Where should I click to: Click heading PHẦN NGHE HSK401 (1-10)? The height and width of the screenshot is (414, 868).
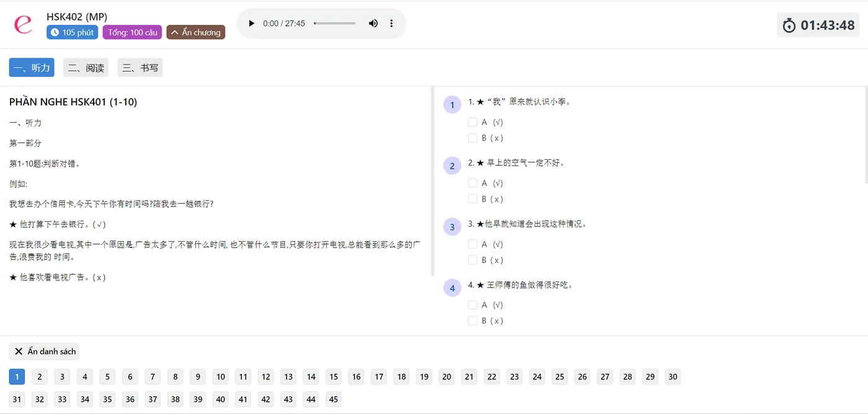(x=73, y=102)
